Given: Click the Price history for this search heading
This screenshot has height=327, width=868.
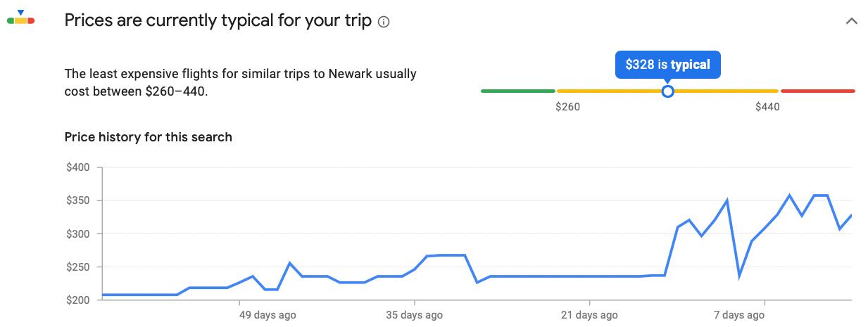Looking at the screenshot, I should [148, 137].
